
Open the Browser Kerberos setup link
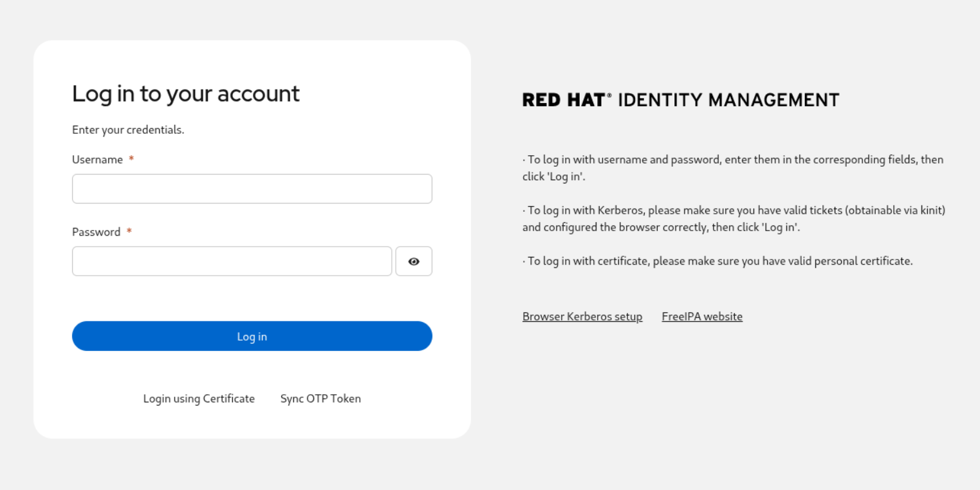tap(582, 317)
